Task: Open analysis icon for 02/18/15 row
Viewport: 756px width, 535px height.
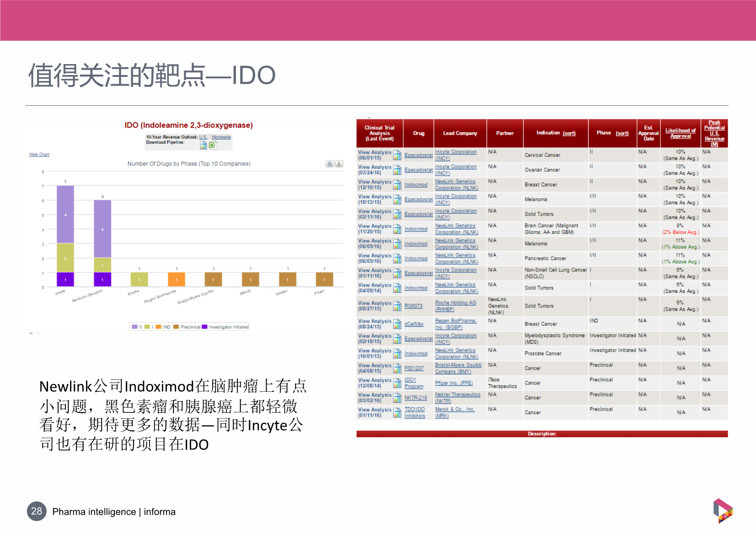Action: coord(397,339)
